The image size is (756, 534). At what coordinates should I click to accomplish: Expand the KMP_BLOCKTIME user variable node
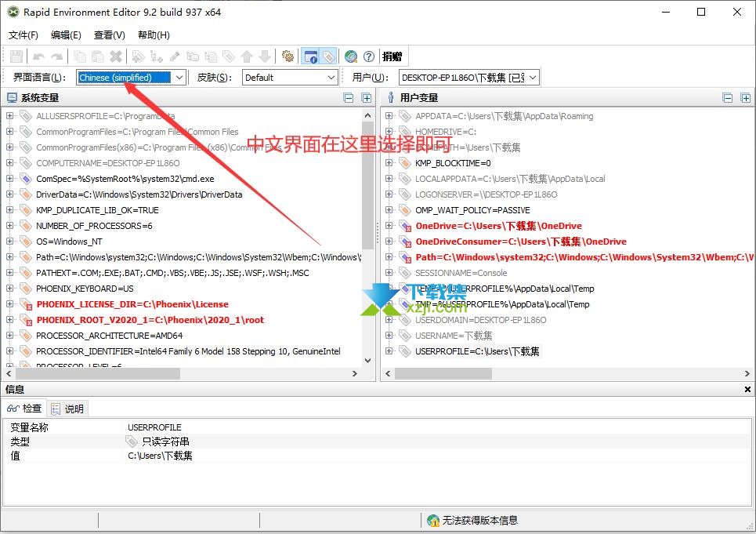pos(389,163)
